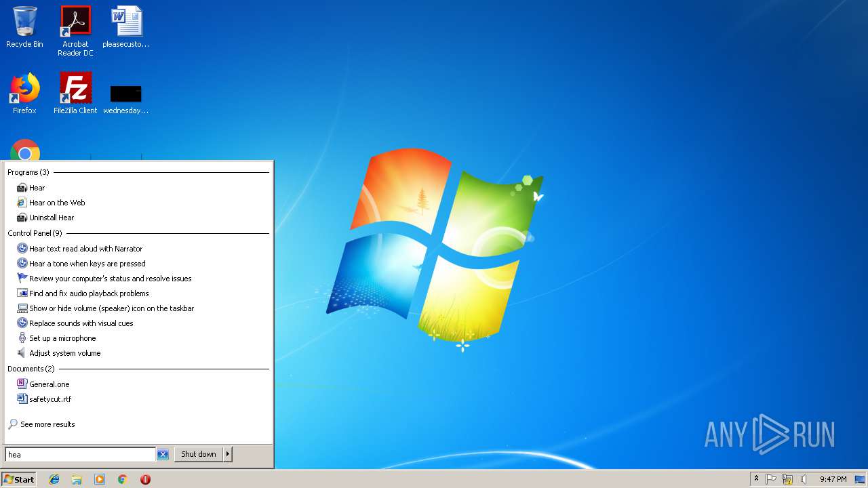Click the Documents (2) group header

pos(31,369)
